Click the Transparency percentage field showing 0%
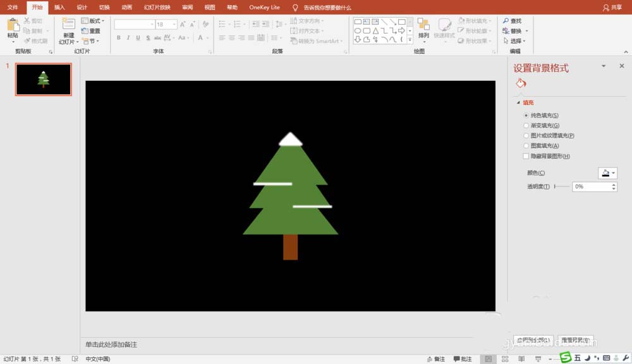 [591, 186]
